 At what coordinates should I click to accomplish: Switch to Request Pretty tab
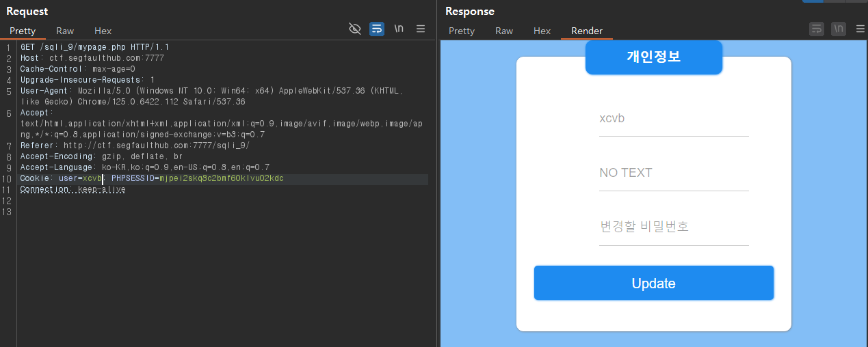tap(23, 31)
